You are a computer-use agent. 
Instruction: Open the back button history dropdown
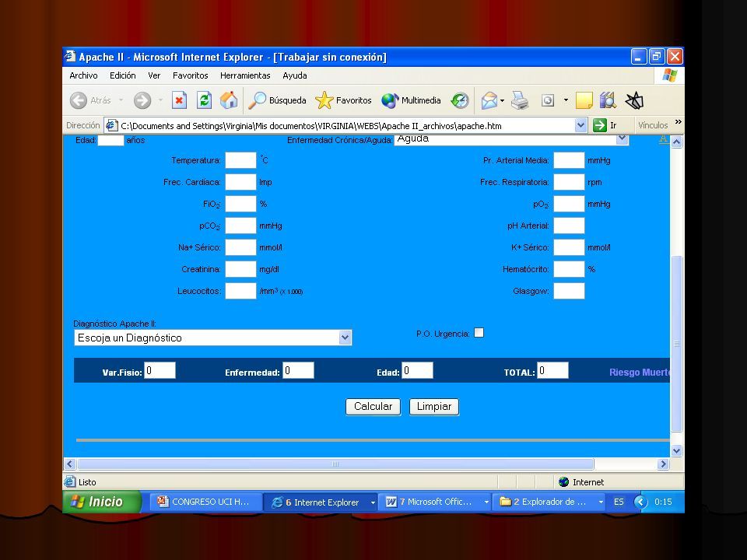pyautogui.click(x=121, y=100)
